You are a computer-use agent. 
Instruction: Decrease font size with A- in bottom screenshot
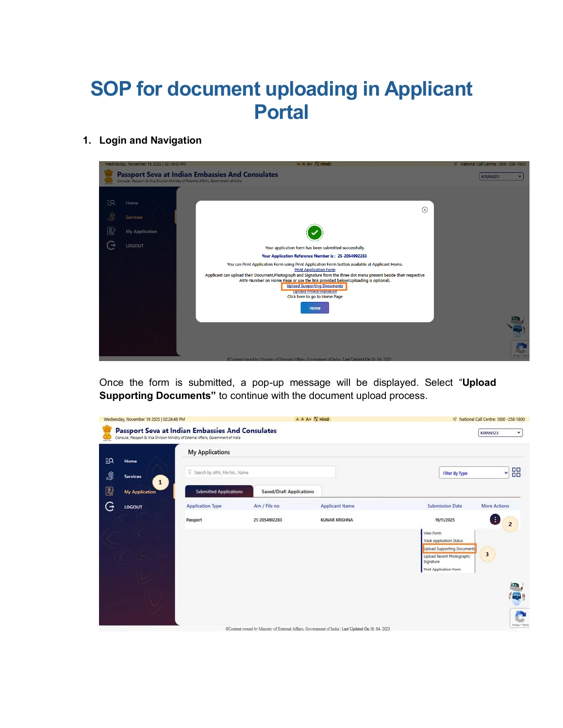tap(298, 419)
